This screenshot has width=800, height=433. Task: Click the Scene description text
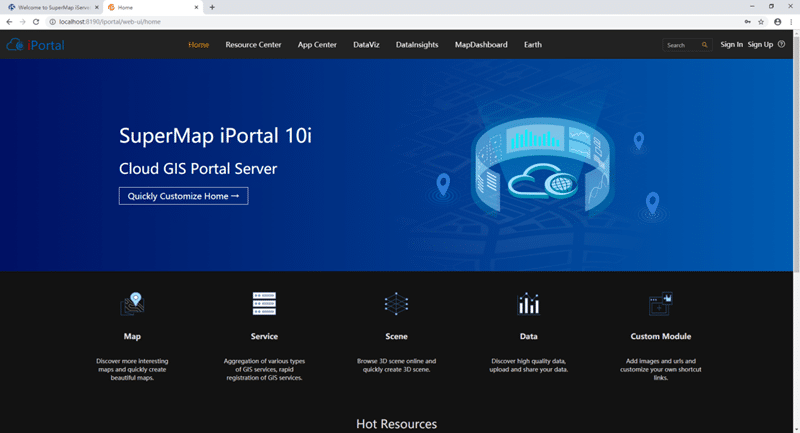coord(396,365)
